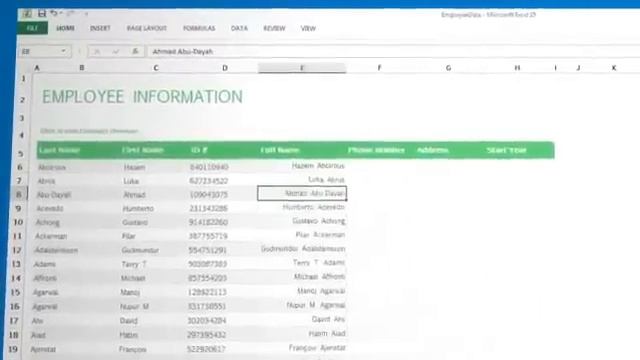
Task: Cancel the formula bar entry
Action: (x=97, y=51)
